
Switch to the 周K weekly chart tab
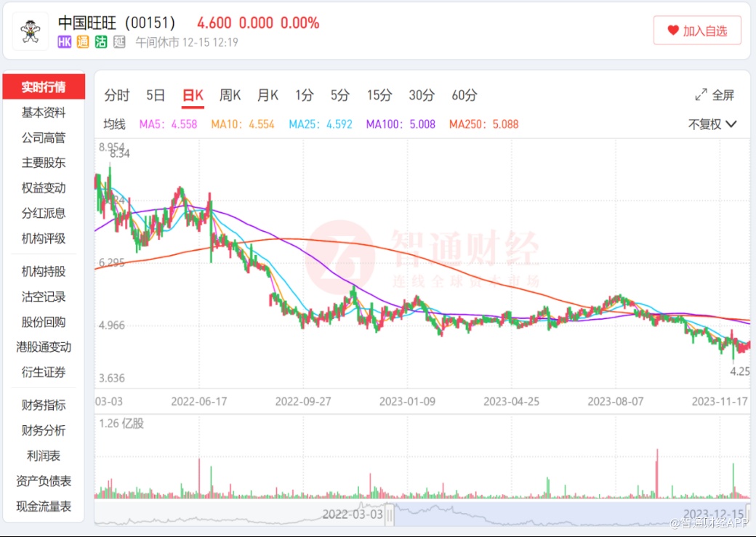click(230, 95)
